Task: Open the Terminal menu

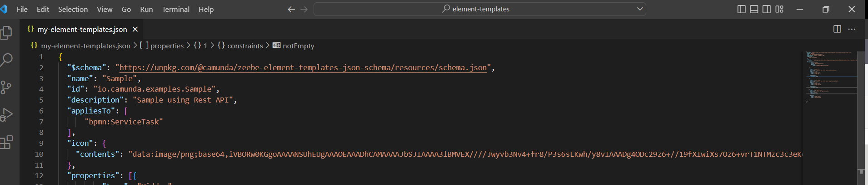Action: (x=175, y=9)
